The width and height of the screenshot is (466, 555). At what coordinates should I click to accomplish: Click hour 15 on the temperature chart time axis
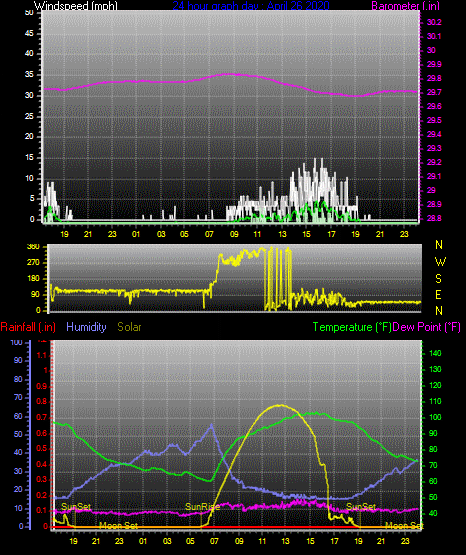pyautogui.click(x=310, y=541)
